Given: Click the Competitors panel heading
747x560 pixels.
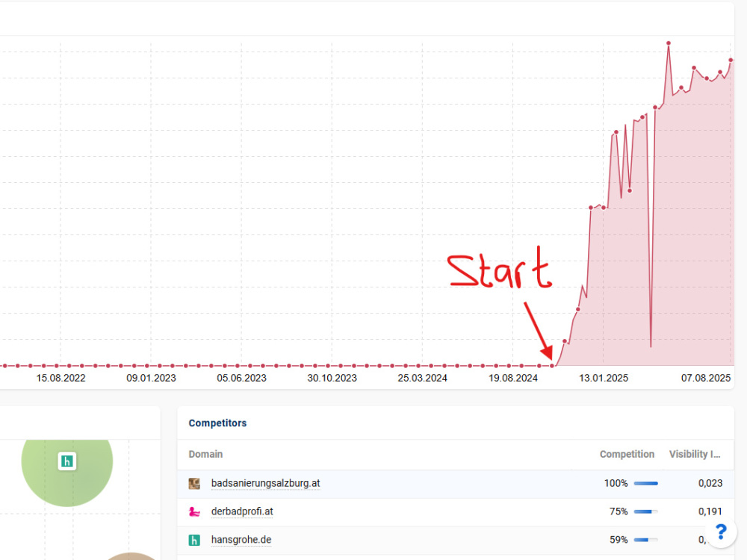Looking at the screenshot, I should tap(217, 423).
